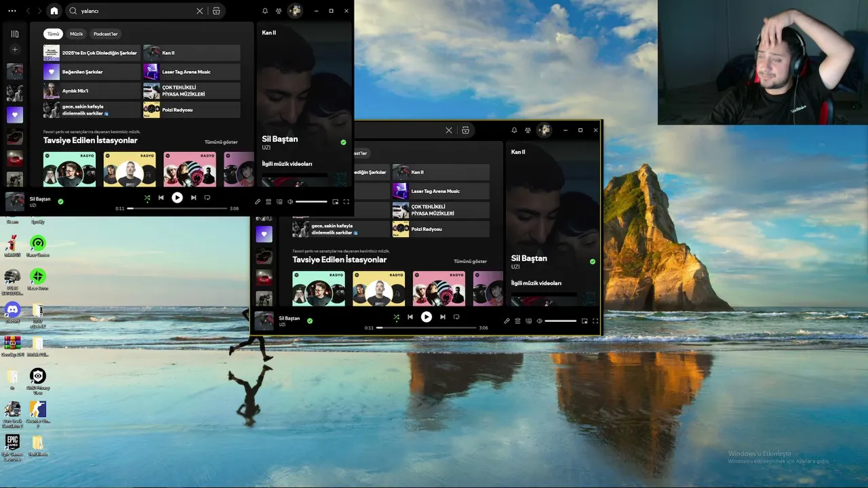Create a playlist with the plus button

tap(15, 49)
